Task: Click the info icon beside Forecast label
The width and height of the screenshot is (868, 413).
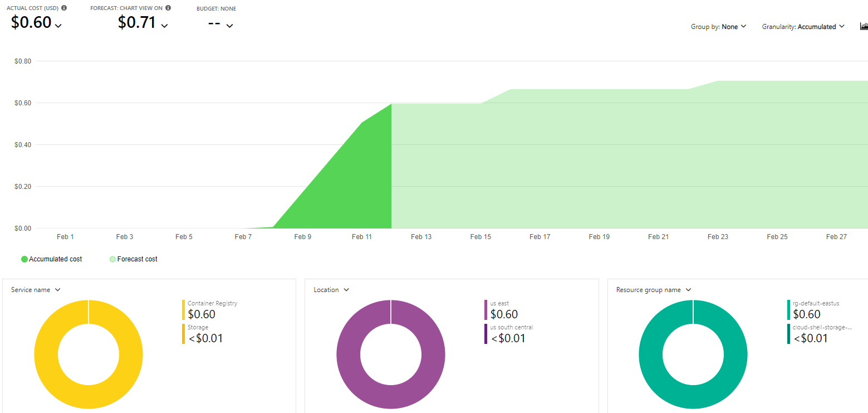Action: (168, 8)
